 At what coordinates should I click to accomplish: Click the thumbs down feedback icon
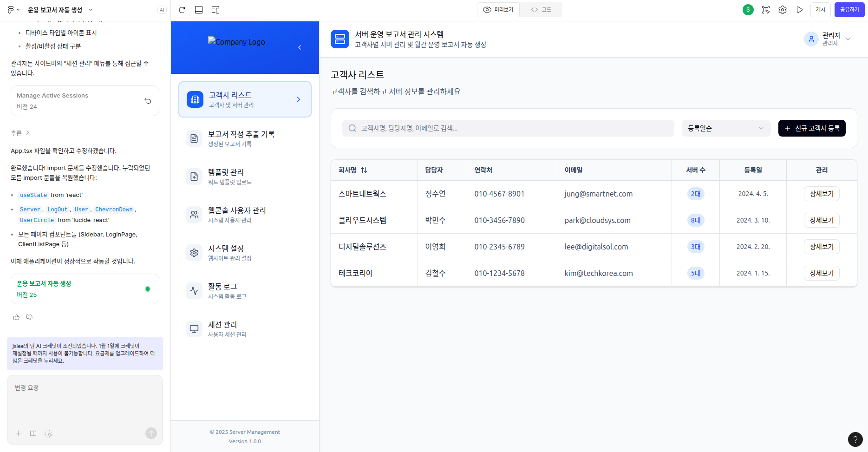click(x=30, y=317)
